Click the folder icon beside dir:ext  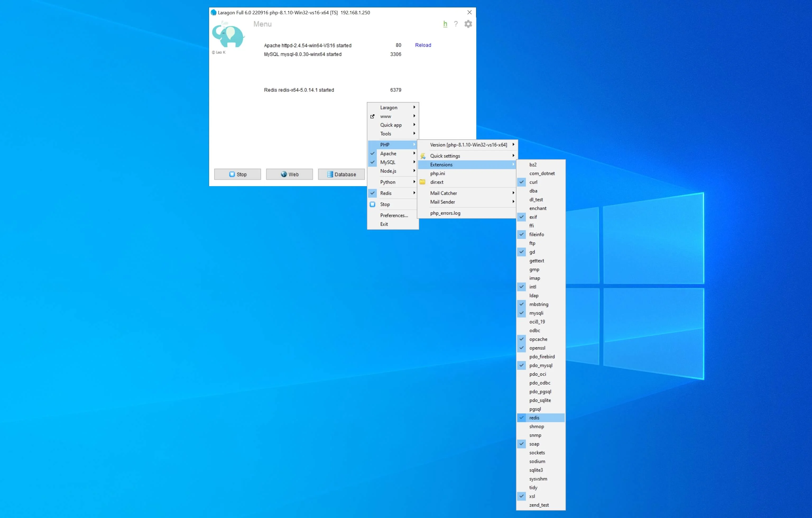tap(423, 182)
